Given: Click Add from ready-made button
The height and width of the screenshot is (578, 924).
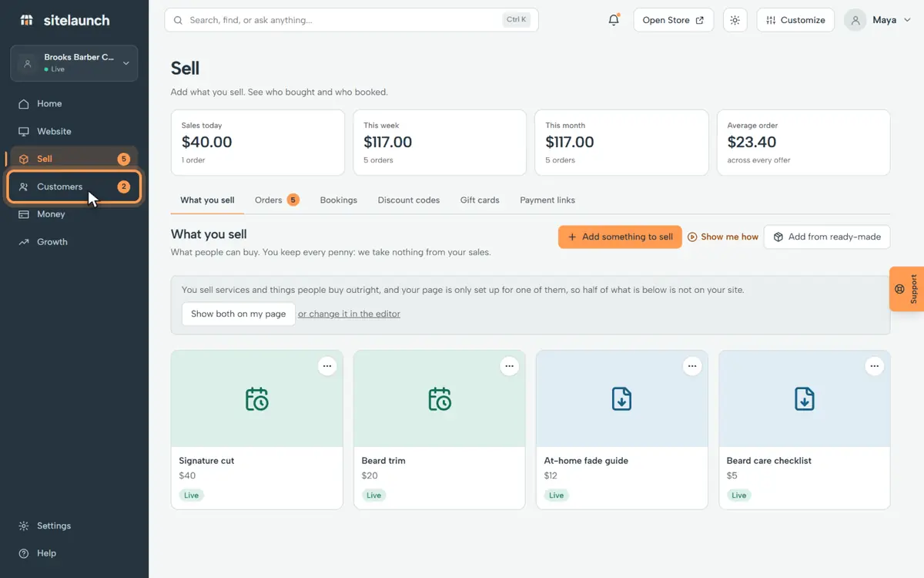Looking at the screenshot, I should (x=827, y=237).
